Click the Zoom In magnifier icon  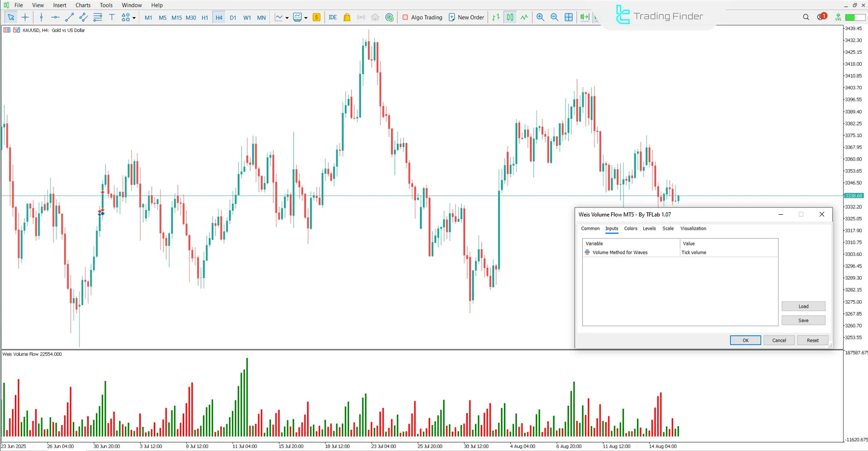click(540, 17)
